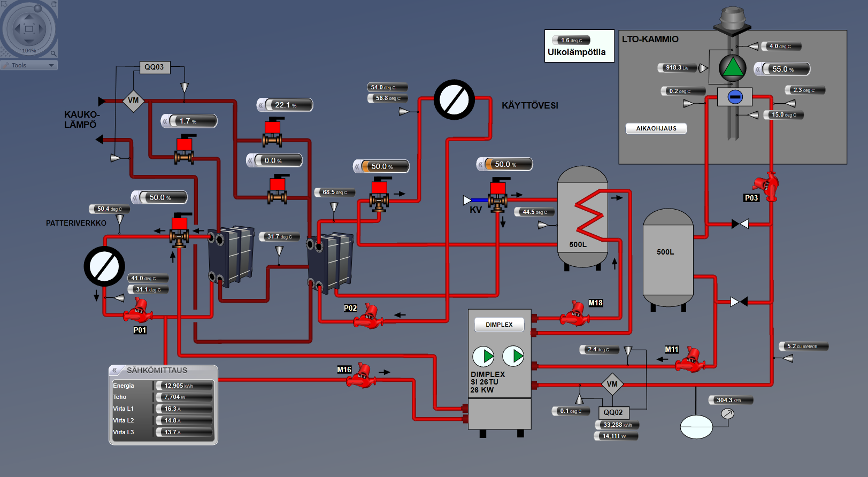The image size is (868, 477).
Task: Open the Tools dropdown menu
Action: [29, 65]
